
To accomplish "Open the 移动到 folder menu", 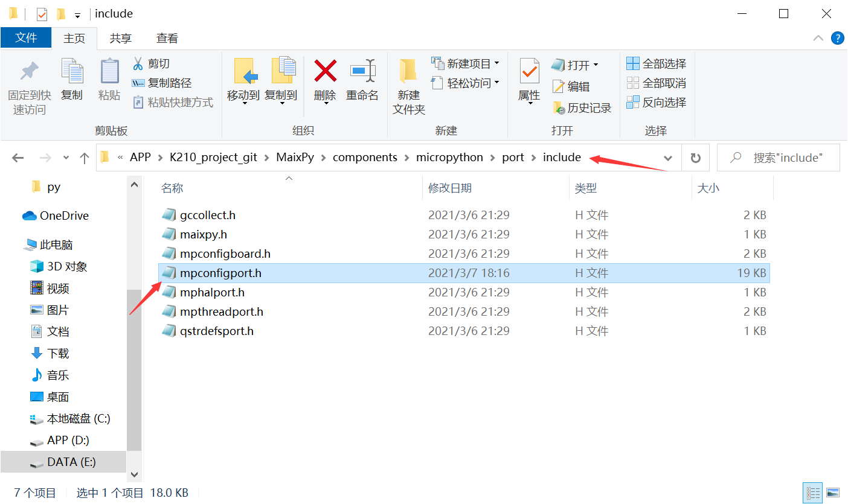I will click(x=243, y=81).
